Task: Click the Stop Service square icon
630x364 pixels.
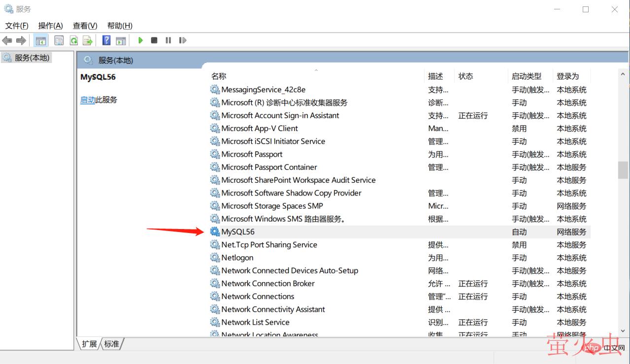Action: [x=154, y=40]
